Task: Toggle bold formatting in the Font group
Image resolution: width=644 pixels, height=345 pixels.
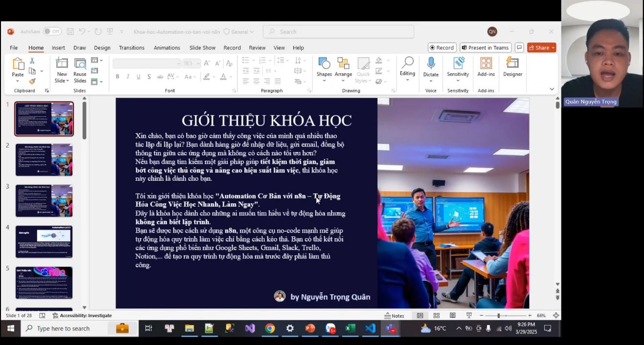Action: (x=117, y=76)
